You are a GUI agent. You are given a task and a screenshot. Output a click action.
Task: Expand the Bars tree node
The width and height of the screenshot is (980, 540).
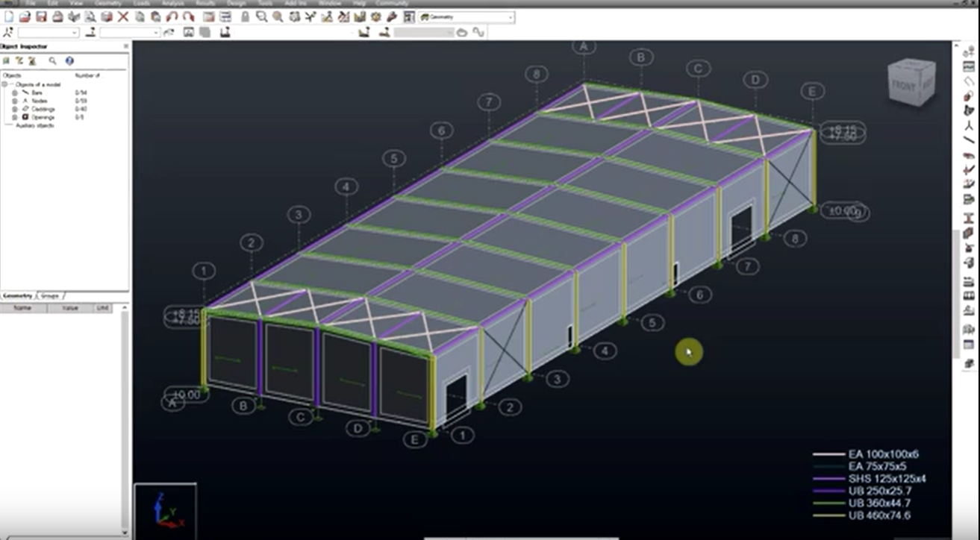pos(14,92)
